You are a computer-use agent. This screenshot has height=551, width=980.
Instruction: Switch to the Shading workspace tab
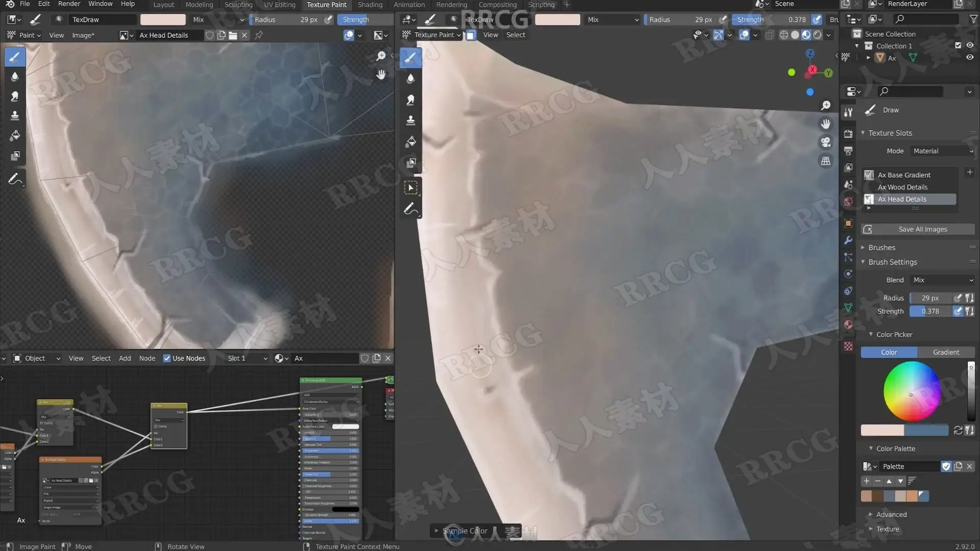click(x=370, y=5)
